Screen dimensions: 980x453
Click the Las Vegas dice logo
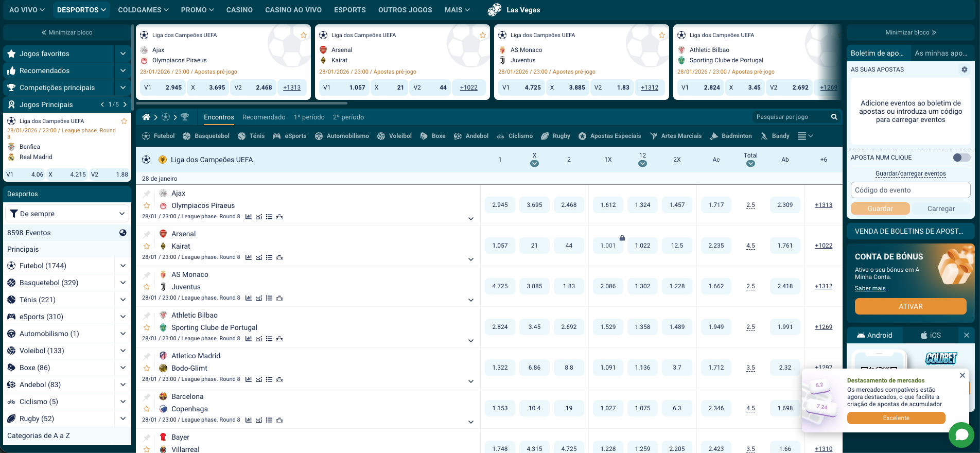(x=495, y=9)
